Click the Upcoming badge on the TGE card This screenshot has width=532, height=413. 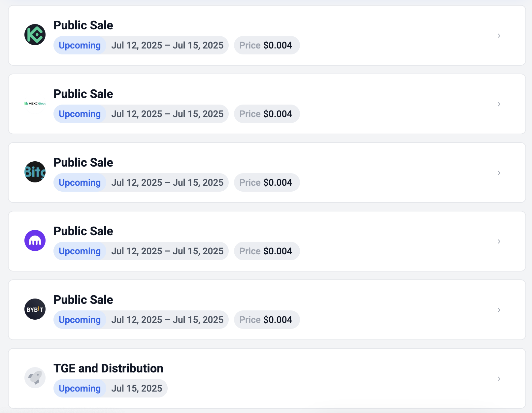click(x=80, y=388)
